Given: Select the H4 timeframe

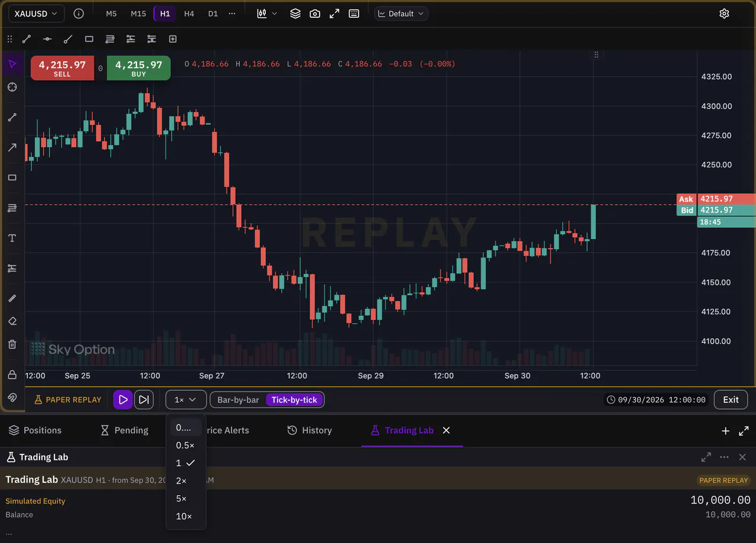Looking at the screenshot, I should [189, 14].
